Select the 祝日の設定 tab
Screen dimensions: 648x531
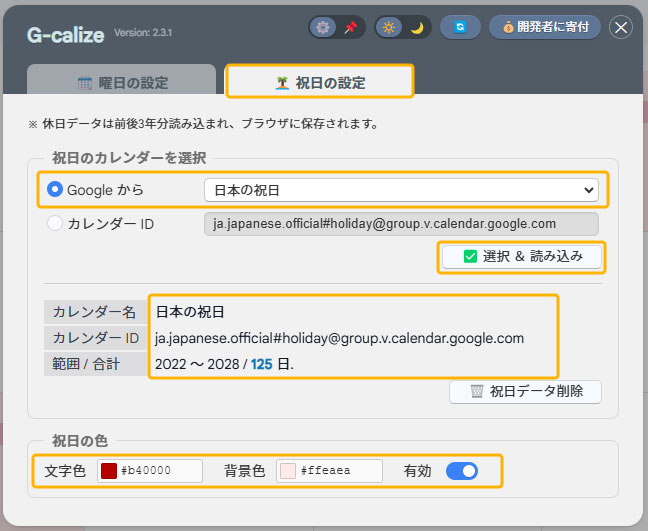(319, 81)
